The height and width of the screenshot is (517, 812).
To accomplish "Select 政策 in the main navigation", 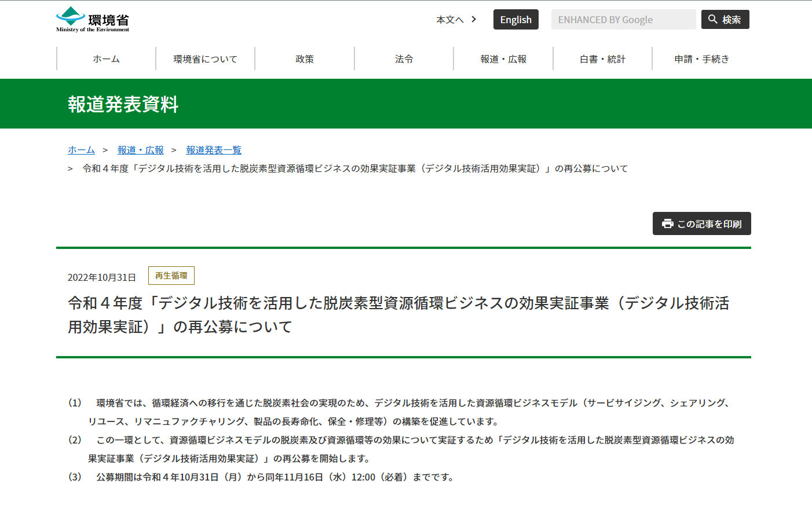I will click(305, 59).
